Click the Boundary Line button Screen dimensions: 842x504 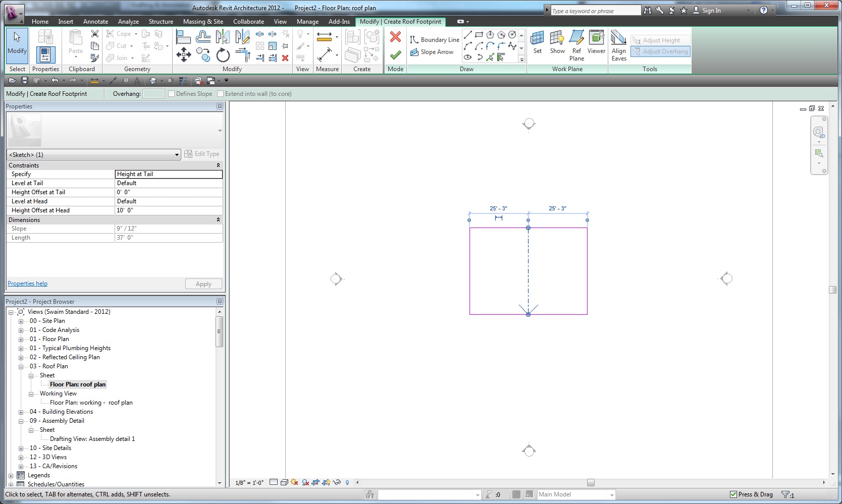pyautogui.click(x=435, y=40)
